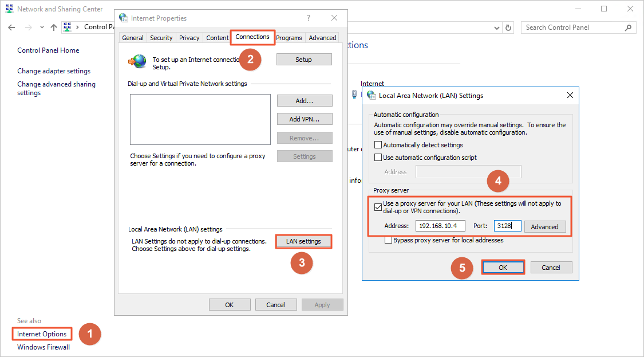Image resolution: width=644 pixels, height=357 pixels.
Task: Open recent locations dropdown beside the Forward arrow
Action: pos(42,28)
